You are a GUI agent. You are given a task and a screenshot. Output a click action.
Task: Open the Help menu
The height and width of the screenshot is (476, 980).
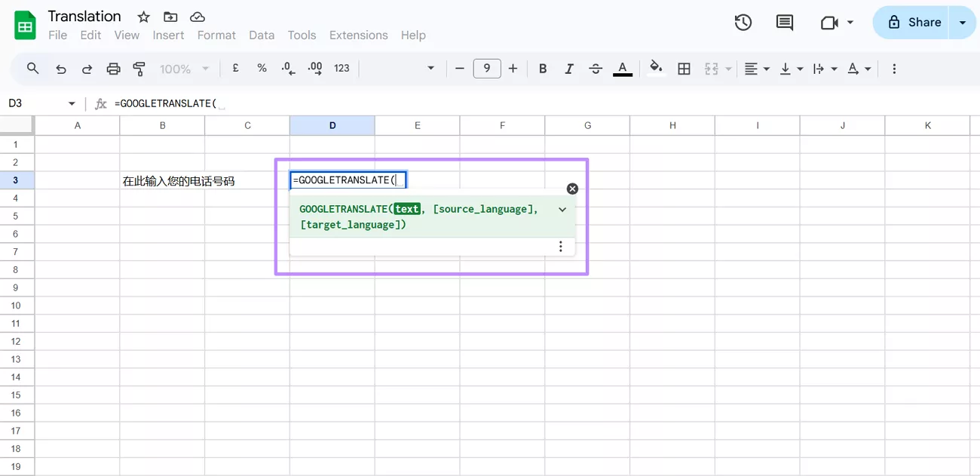click(x=413, y=35)
